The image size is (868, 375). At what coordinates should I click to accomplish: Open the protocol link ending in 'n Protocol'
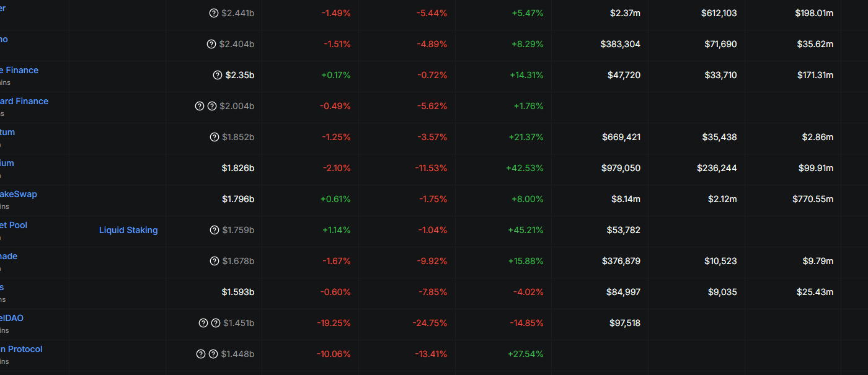point(21,349)
